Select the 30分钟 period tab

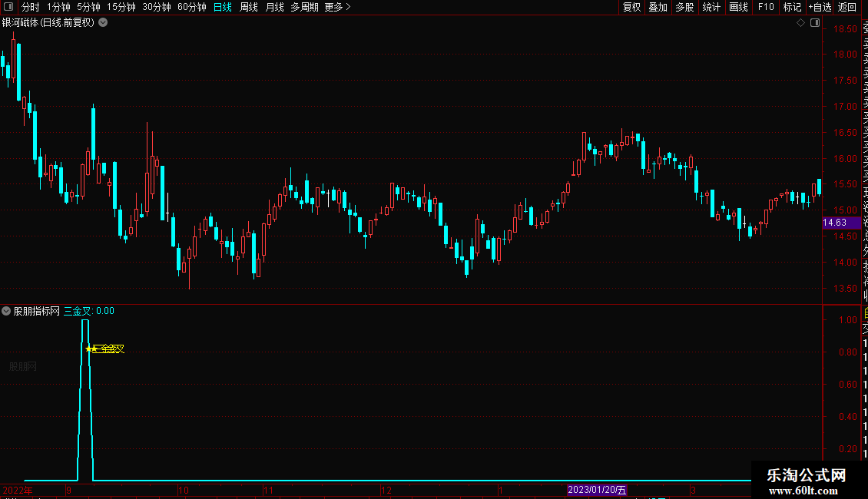tap(156, 7)
